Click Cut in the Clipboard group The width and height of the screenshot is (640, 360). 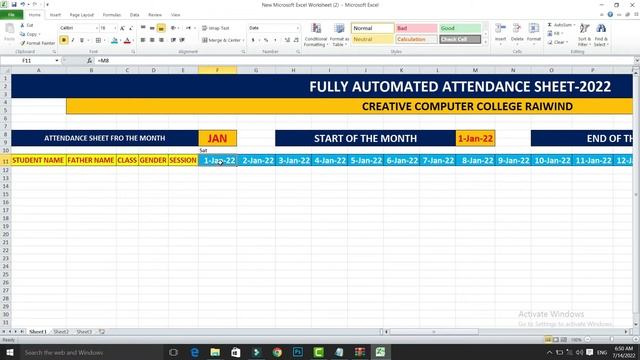tap(27, 25)
